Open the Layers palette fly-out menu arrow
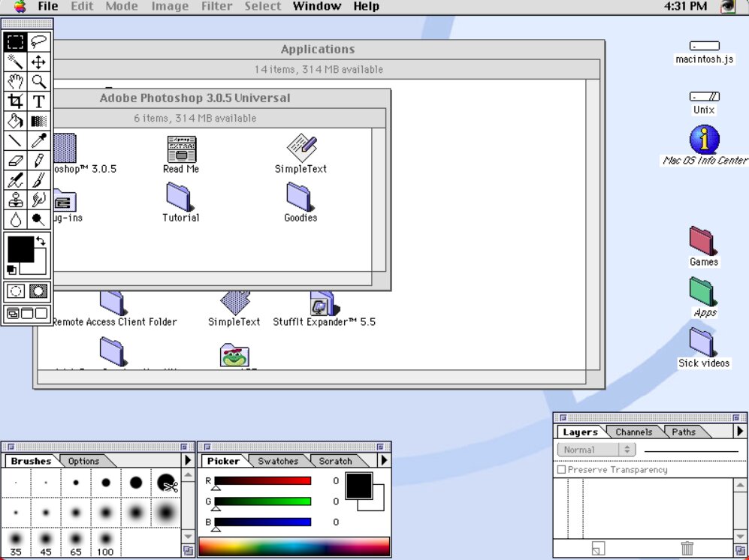Viewport: 749px width, 560px height. click(740, 431)
